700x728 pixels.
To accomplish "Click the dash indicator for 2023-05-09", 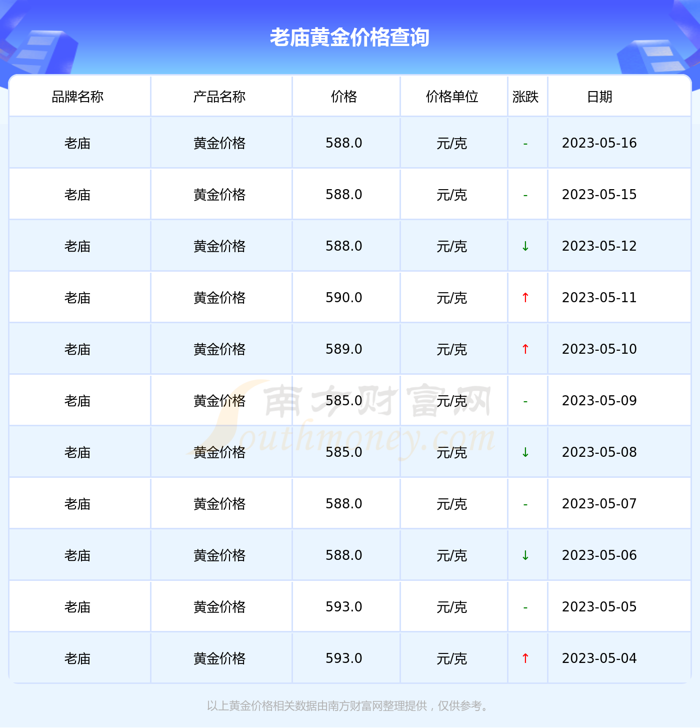I will [x=525, y=402].
